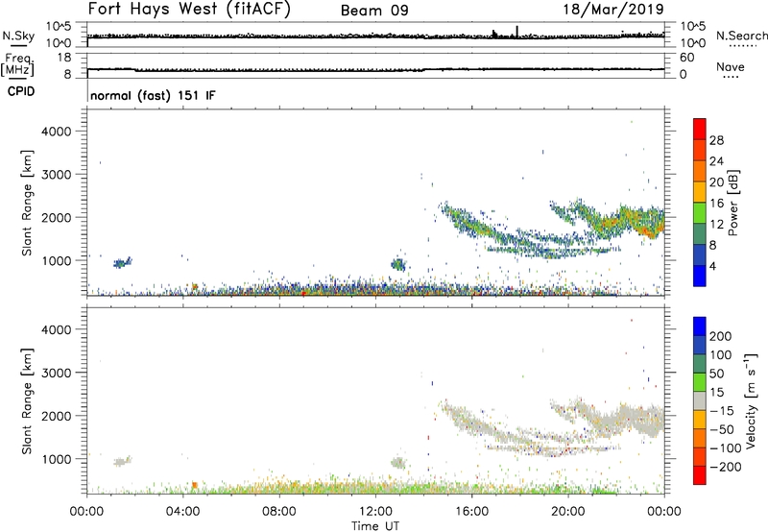Image resolution: width=768 pixels, height=532 pixels.
Task: Click the "16:00" time tick label
Action: (471, 512)
